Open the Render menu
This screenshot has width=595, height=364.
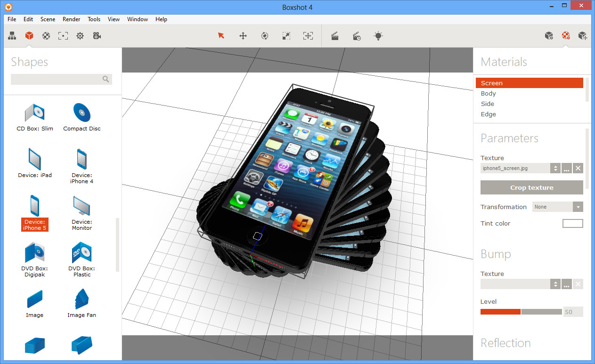71,19
